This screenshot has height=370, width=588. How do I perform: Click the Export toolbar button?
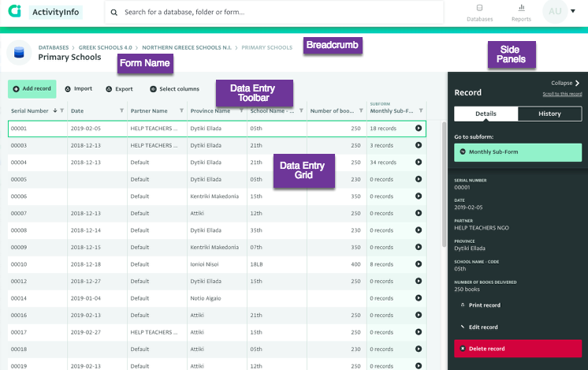pos(119,89)
